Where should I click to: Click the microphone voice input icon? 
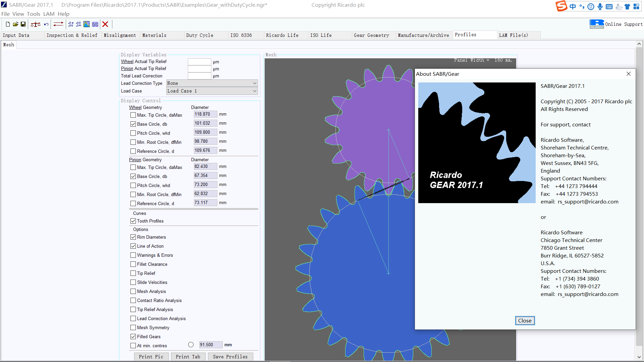[600, 6]
